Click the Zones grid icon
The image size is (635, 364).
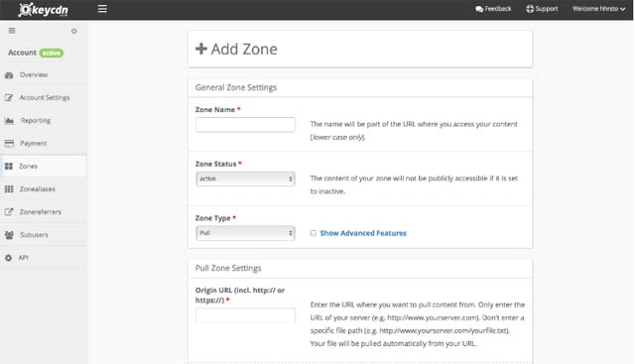coord(9,167)
